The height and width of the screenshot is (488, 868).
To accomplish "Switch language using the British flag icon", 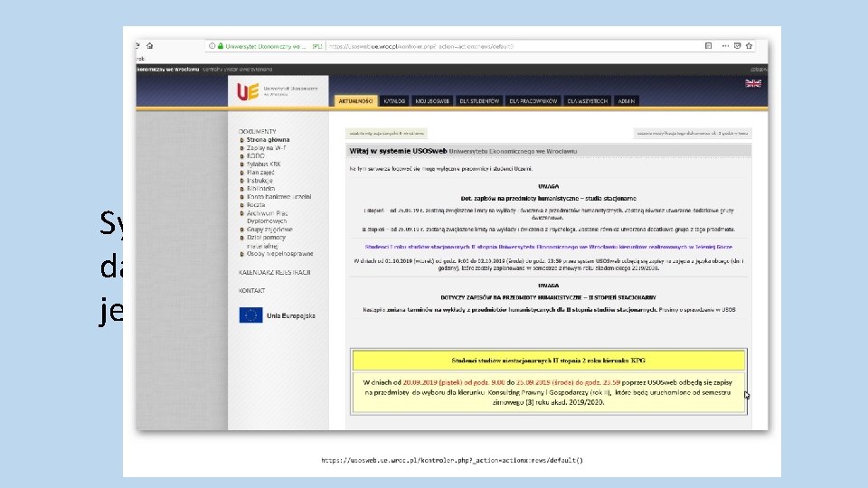I will [753, 83].
